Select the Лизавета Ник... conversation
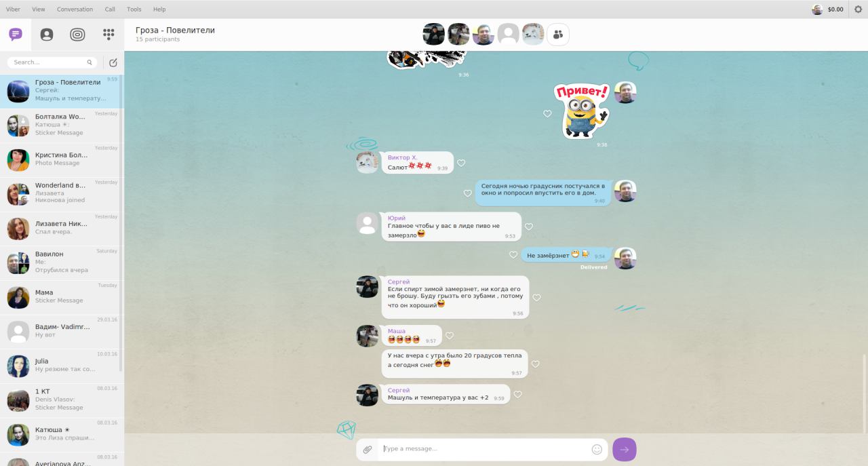The width and height of the screenshot is (868, 466). click(x=60, y=229)
